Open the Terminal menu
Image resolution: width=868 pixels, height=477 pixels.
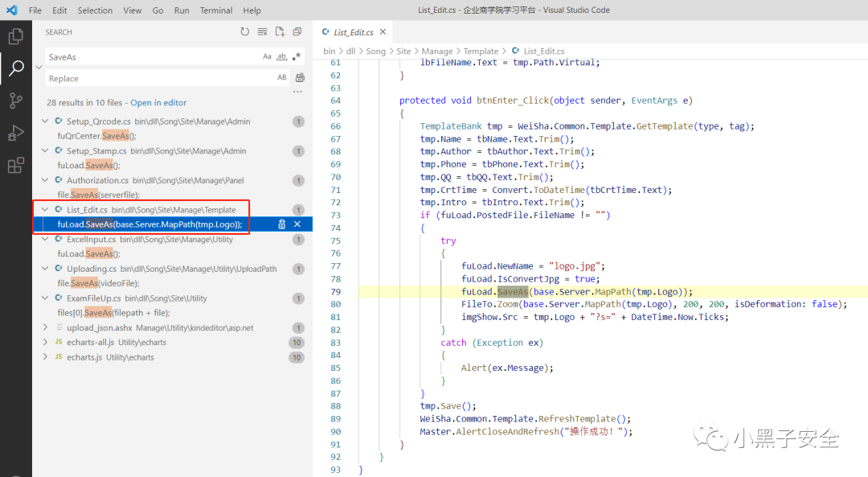pos(216,10)
